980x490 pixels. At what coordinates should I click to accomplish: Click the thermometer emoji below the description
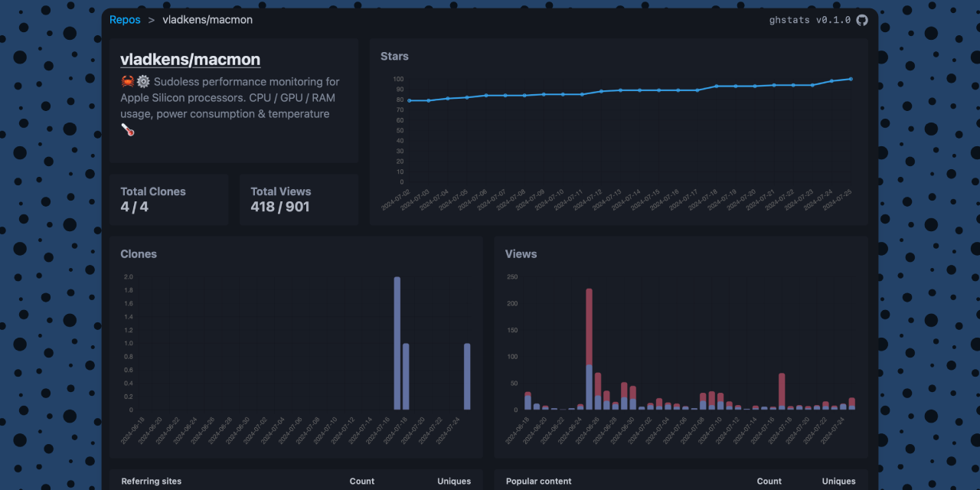click(128, 130)
